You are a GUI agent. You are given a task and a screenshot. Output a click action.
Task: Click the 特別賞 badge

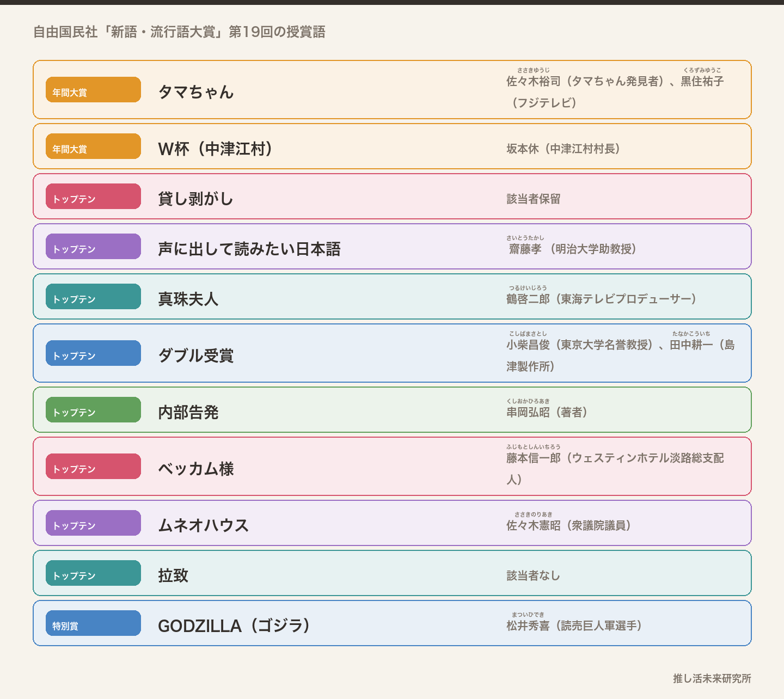(93, 623)
